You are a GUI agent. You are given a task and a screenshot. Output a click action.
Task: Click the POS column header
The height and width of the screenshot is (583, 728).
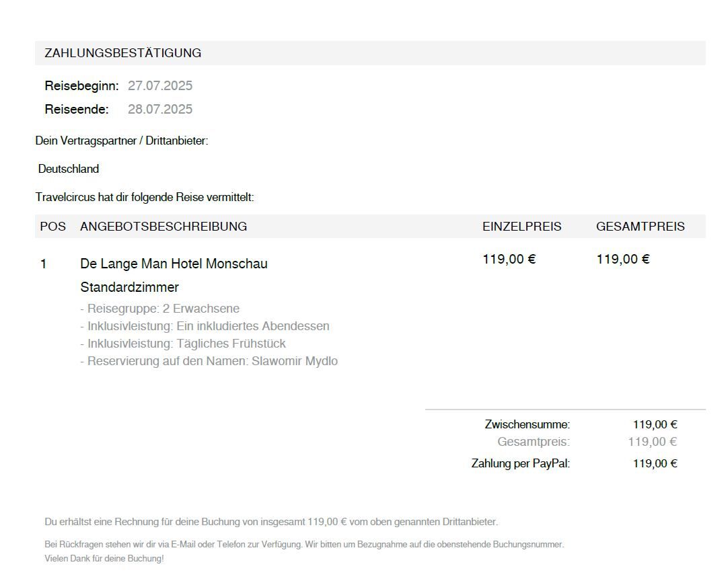pos(53,227)
